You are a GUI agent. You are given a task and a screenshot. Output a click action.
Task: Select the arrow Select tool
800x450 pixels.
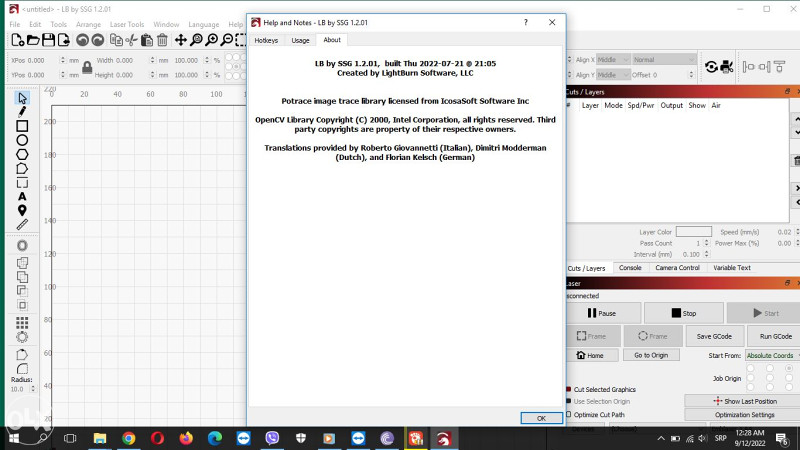pos(22,98)
